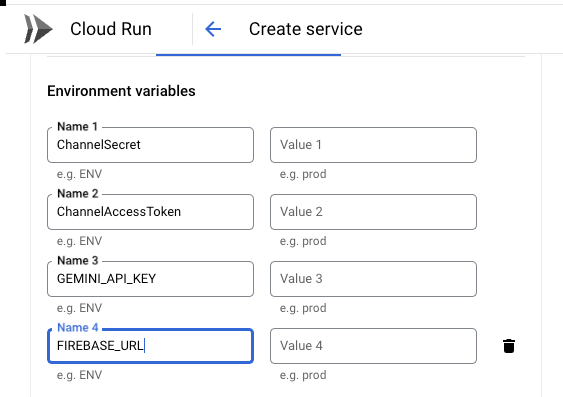Click the 'e.g. ENV' hint under Name 3
563x397 pixels.
(79, 308)
